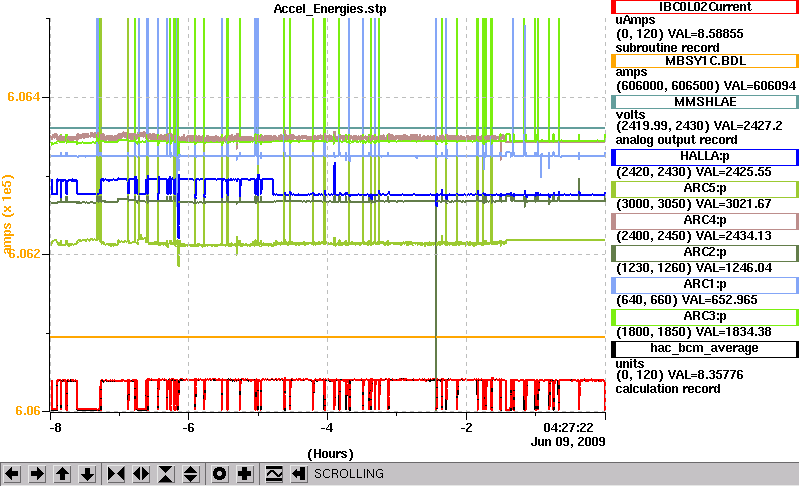Click the amps (x 1e5) y-axis title
The image size is (799, 486).
tap(8, 214)
